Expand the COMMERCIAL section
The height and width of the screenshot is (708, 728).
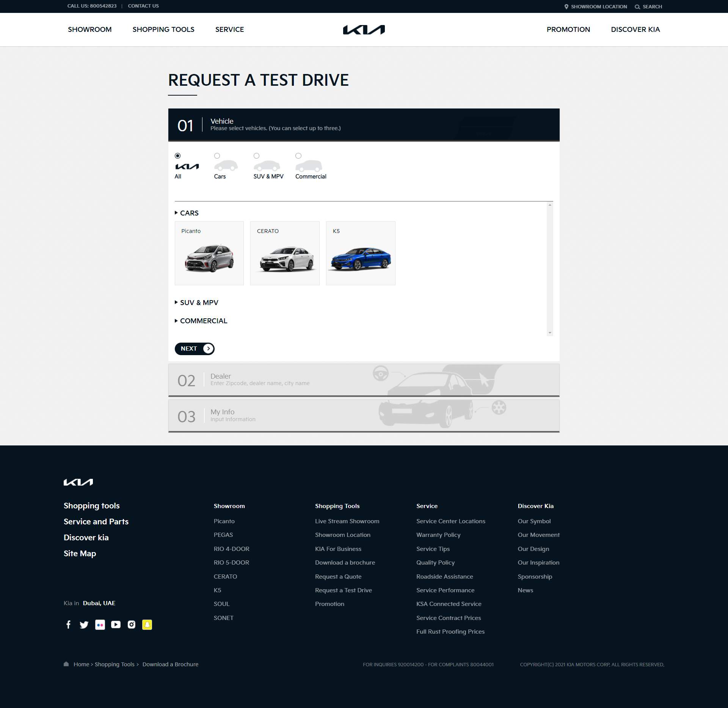point(201,321)
